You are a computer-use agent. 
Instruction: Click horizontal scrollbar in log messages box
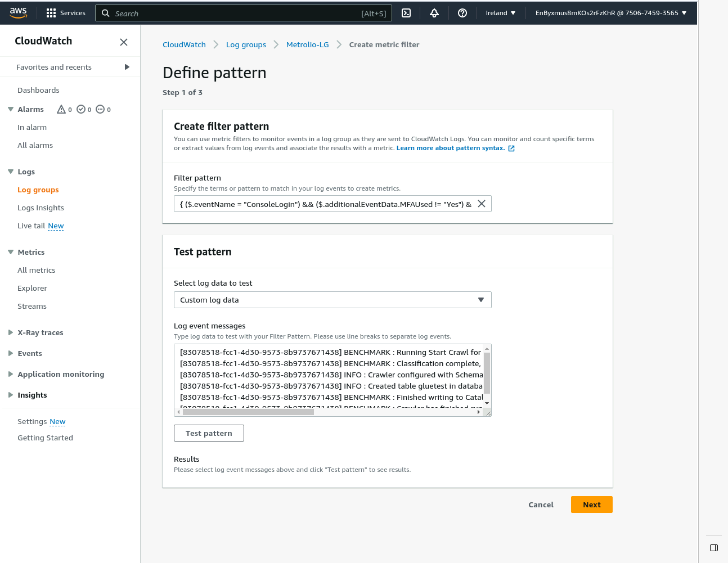tap(248, 412)
